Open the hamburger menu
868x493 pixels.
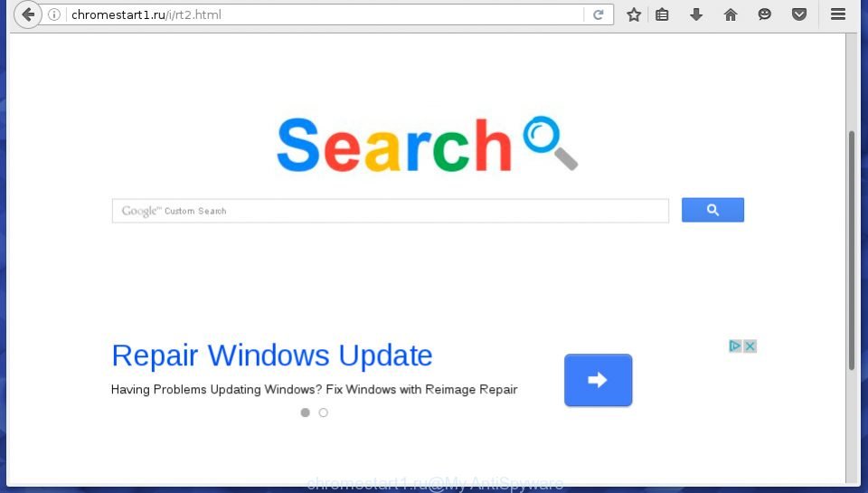coord(838,14)
